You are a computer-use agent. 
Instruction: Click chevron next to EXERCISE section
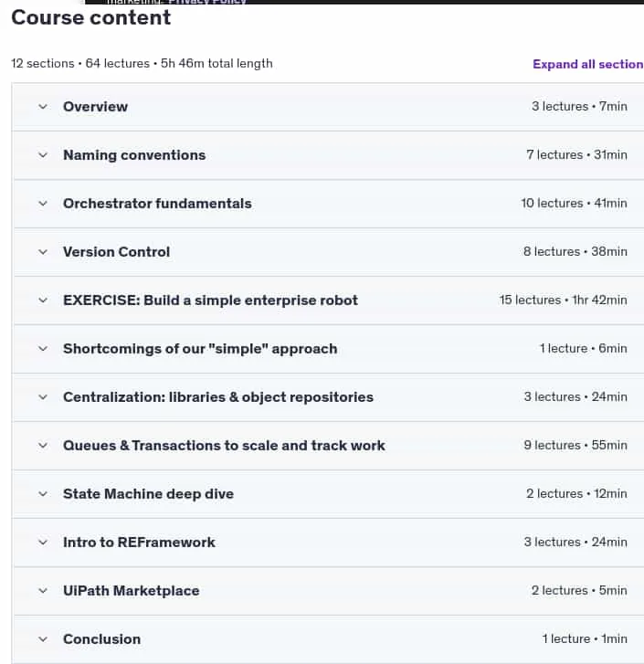43,300
